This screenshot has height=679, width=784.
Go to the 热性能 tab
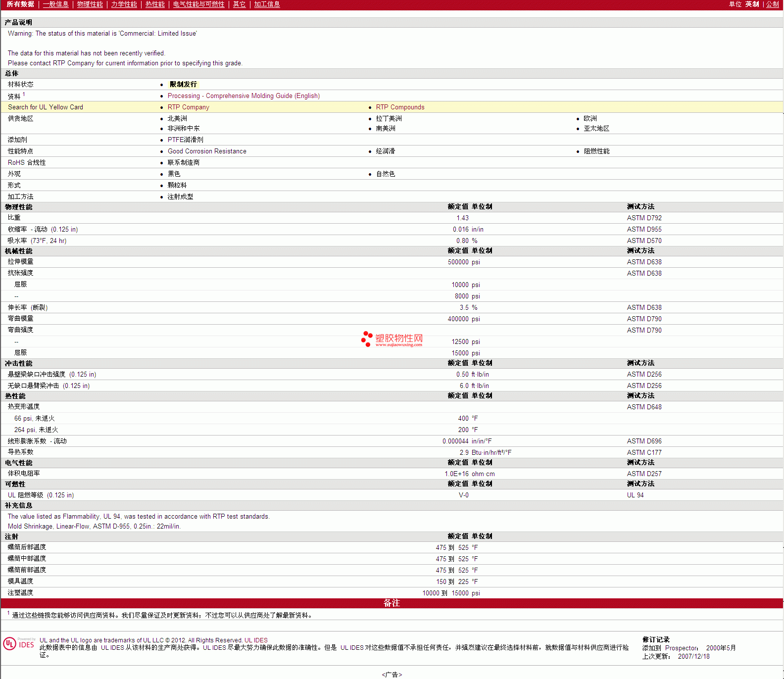(x=155, y=4)
